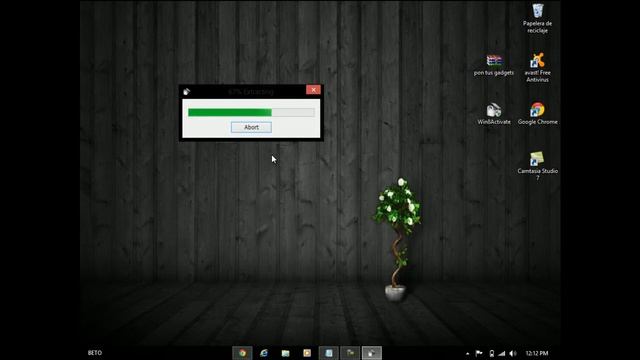Click the green extraction progress bar

251,112
